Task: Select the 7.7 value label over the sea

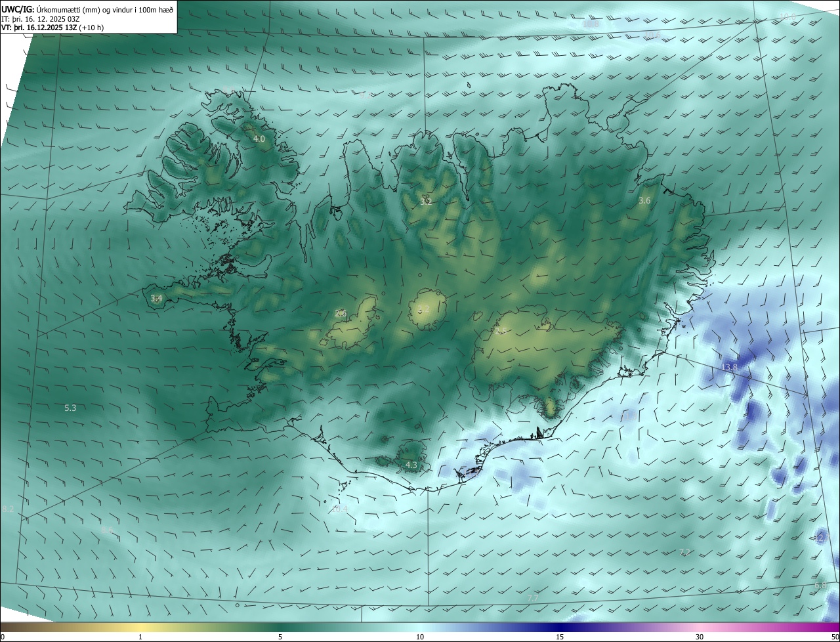Action: pyautogui.click(x=533, y=598)
